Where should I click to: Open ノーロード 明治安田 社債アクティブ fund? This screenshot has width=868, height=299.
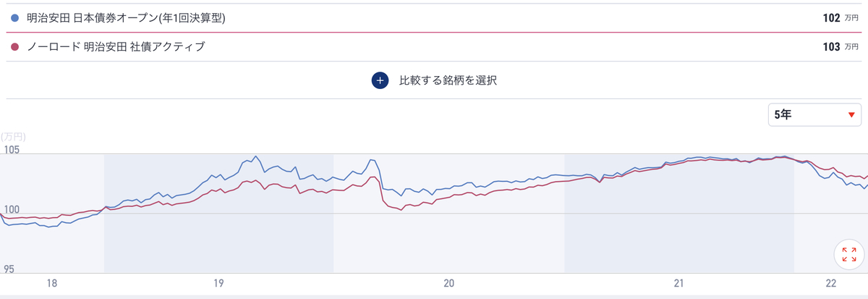[x=116, y=47]
